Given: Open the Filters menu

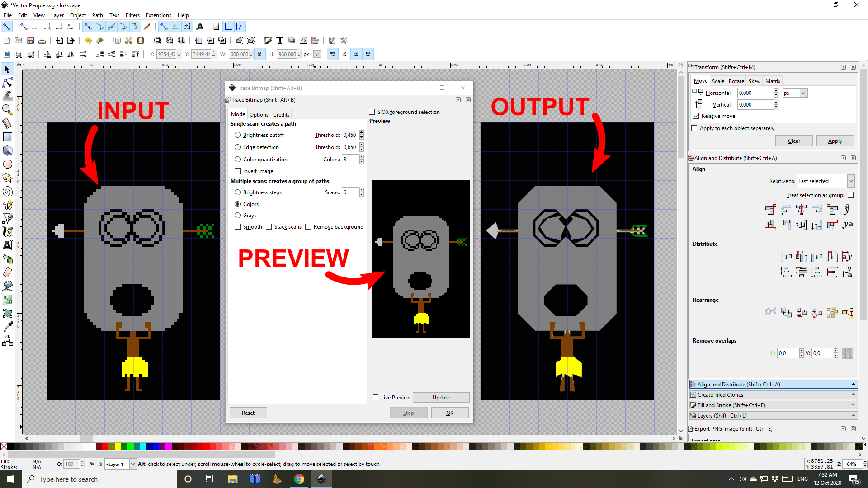Looking at the screenshot, I should coord(132,15).
